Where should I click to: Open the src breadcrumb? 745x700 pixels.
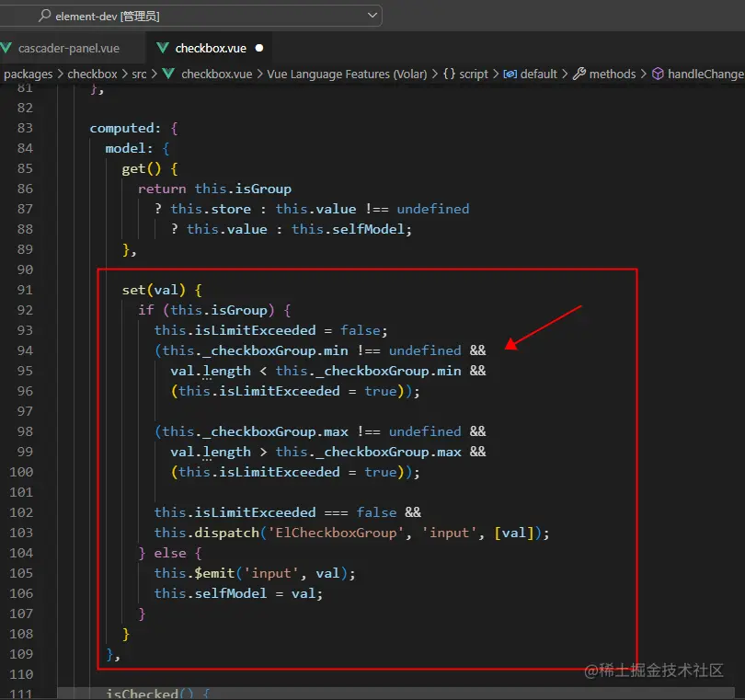point(139,75)
